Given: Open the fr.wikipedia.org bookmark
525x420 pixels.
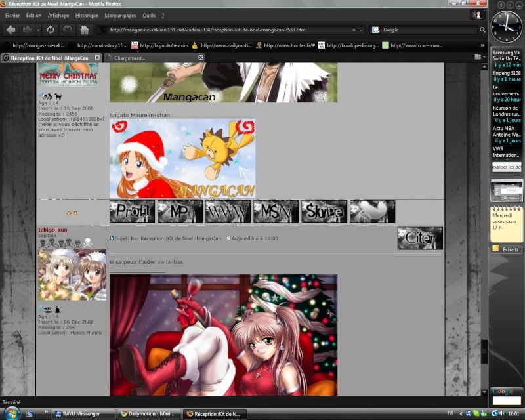Looking at the screenshot, I should pyautogui.click(x=348, y=45).
